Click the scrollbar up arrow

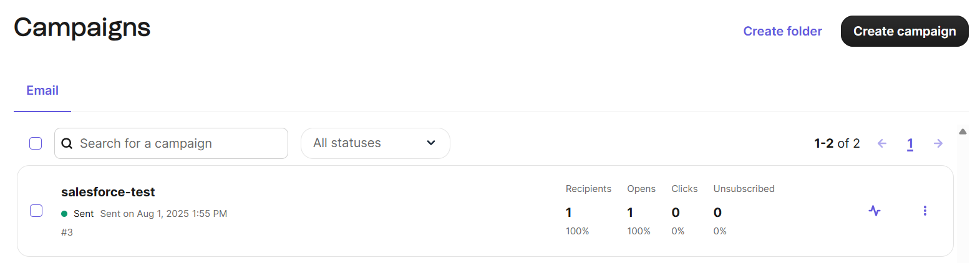(x=963, y=131)
